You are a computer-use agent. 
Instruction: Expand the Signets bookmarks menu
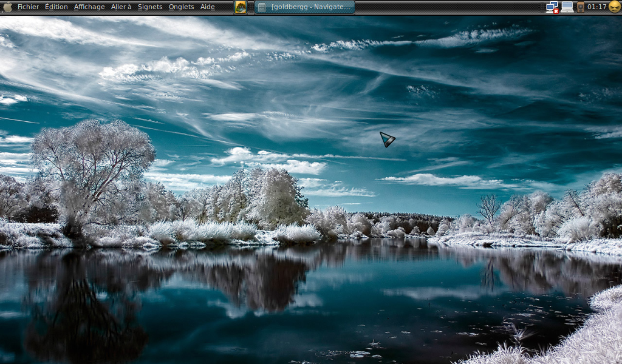pyautogui.click(x=150, y=7)
